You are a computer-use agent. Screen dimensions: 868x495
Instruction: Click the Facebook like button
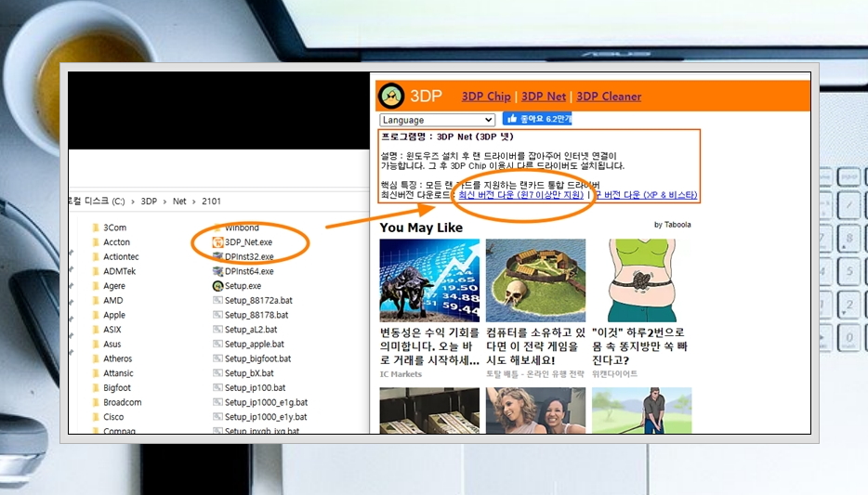point(537,118)
